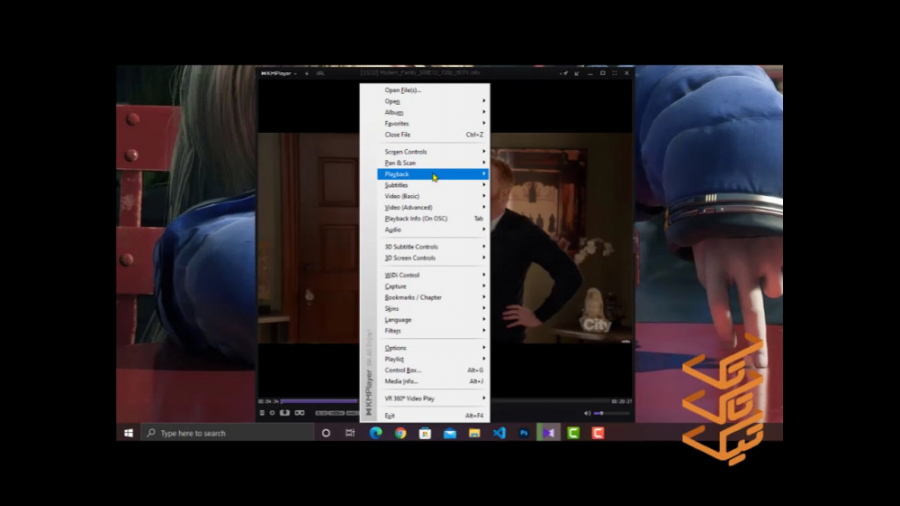Launch Google Chrome from the taskbar

tap(400, 433)
